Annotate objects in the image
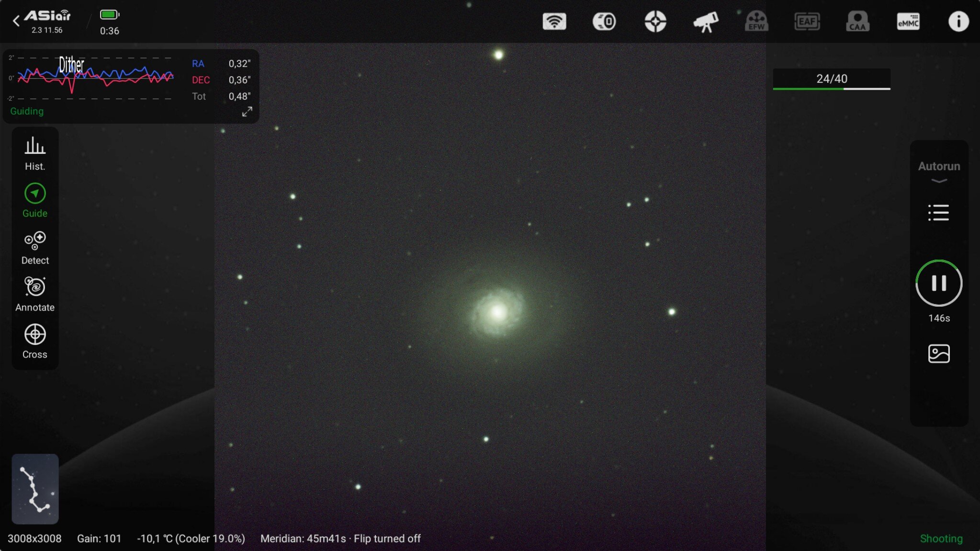The image size is (980, 551). point(35,294)
